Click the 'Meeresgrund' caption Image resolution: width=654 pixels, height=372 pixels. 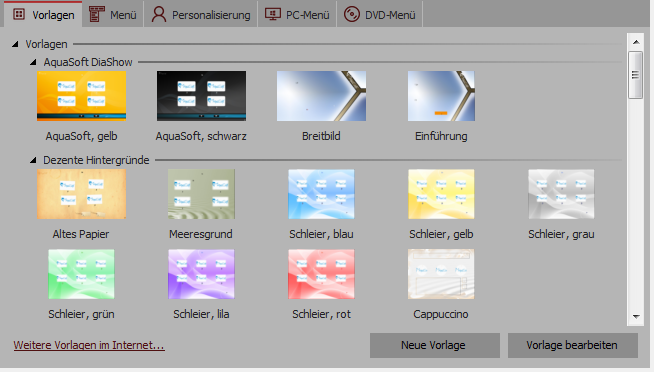[x=201, y=234]
